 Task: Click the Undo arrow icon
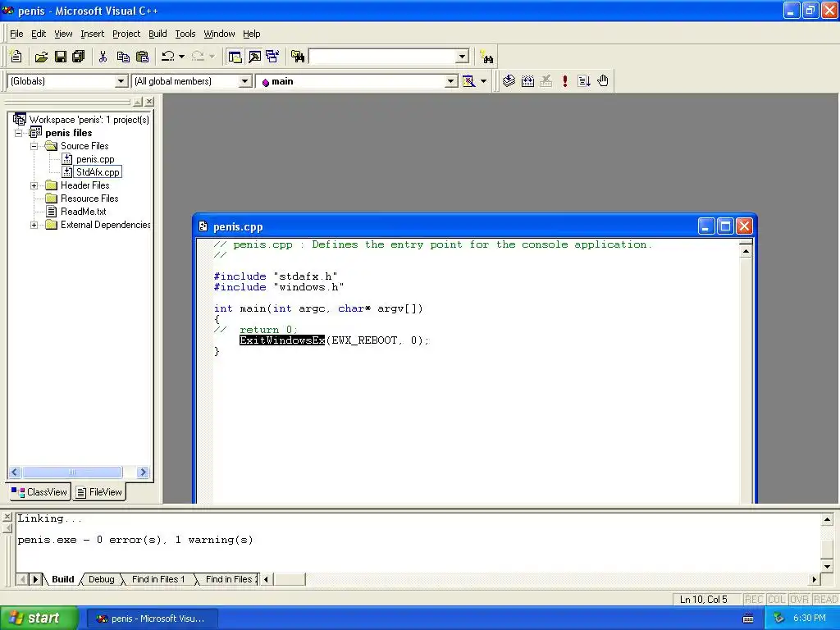pyautogui.click(x=168, y=57)
